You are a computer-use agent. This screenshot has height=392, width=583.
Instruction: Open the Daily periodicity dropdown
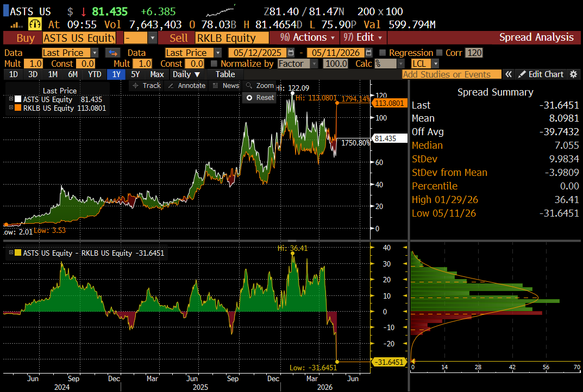point(186,74)
